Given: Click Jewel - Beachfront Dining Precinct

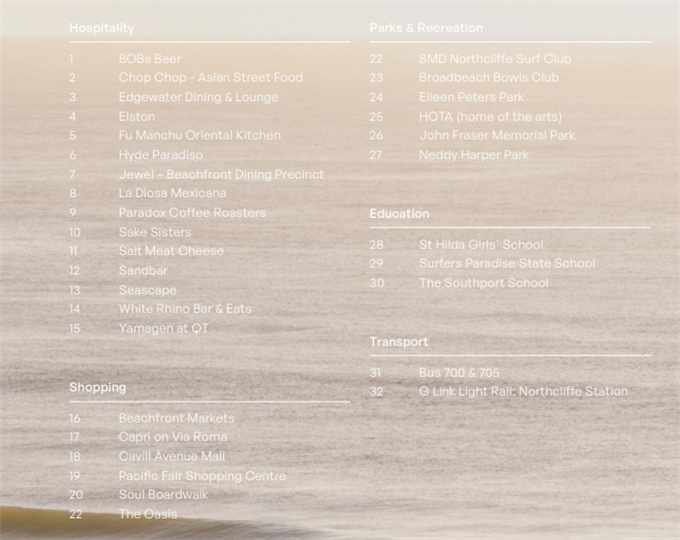Looking at the screenshot, I should 221,174.
